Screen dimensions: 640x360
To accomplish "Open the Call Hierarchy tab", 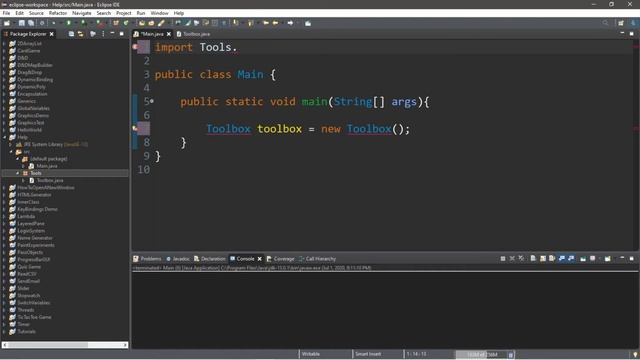I will click(318, 259).
